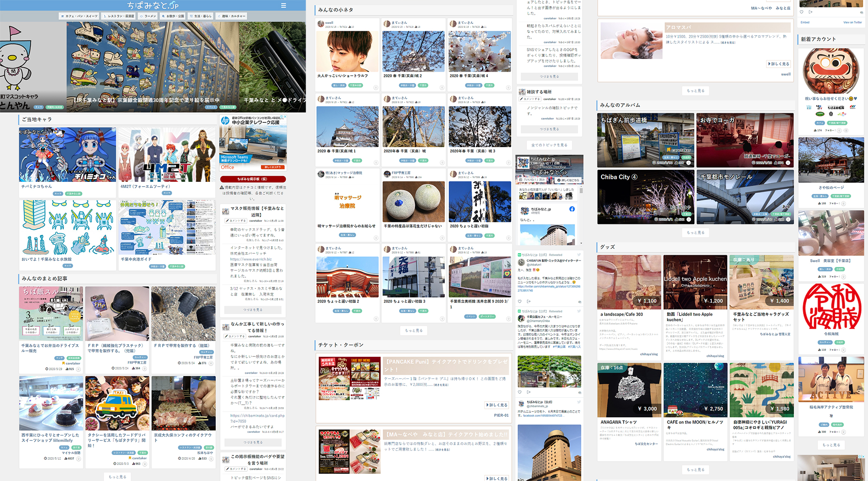Click Twitter bird on 千葉公園カフェ・ハーモニー tweet
This screenshot has width=868, height=481.
point(579,311)
